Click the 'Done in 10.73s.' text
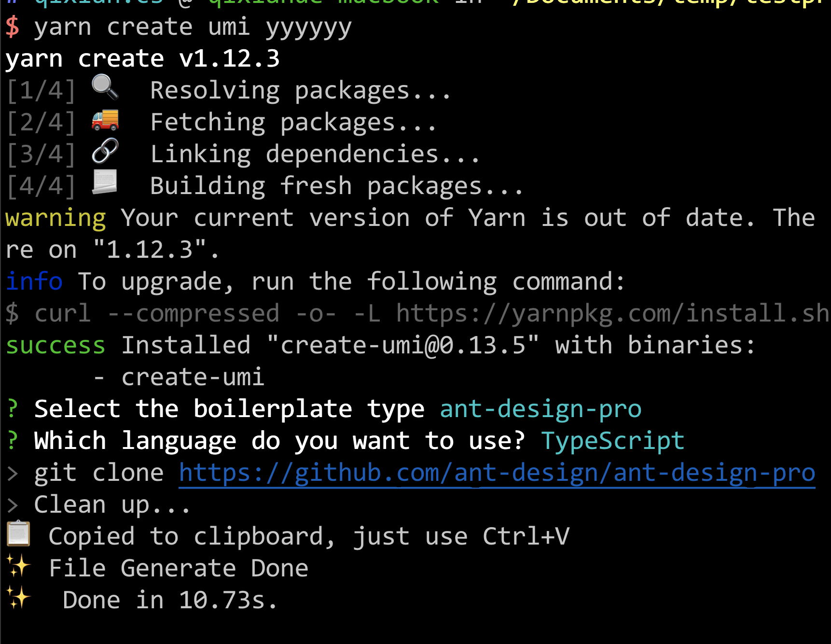 170,600
